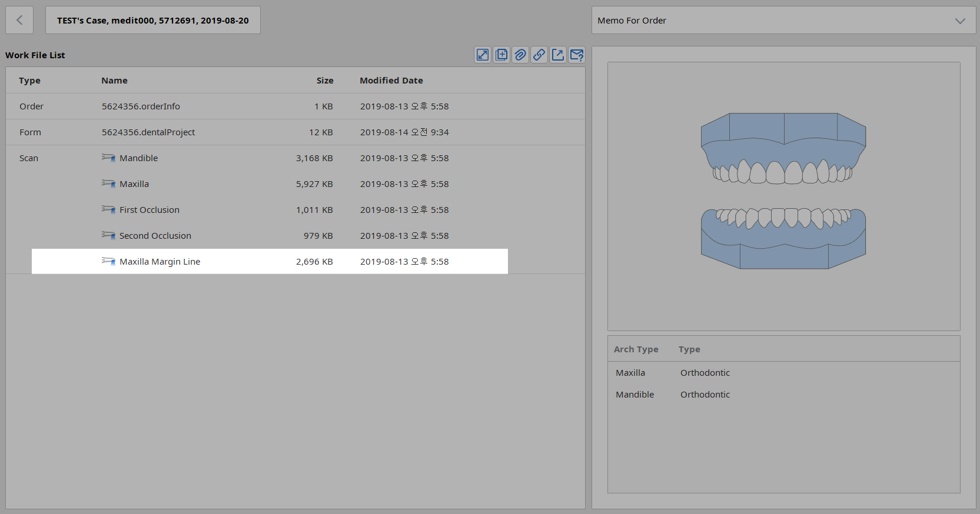Click the 12 KB size cell
Viewport: 980px width, 514px height.
pyautogui.click(x=321, y=132)
